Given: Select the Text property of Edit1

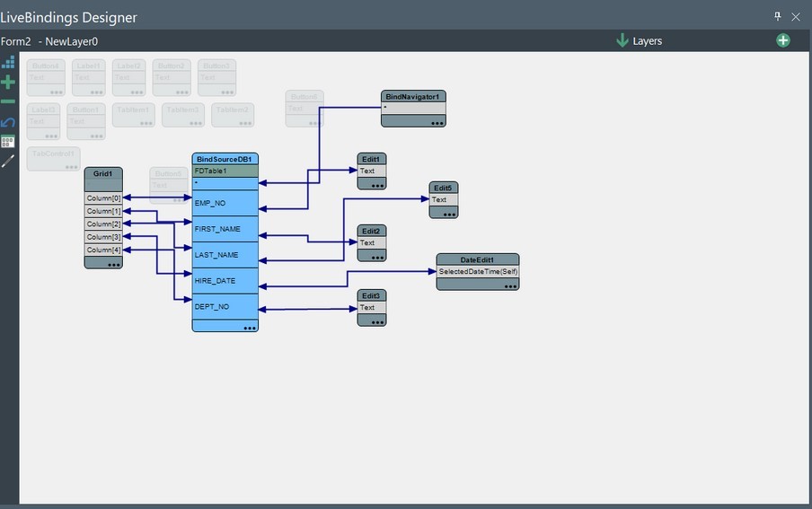Looking at the screenshot, I should point(371,171).
